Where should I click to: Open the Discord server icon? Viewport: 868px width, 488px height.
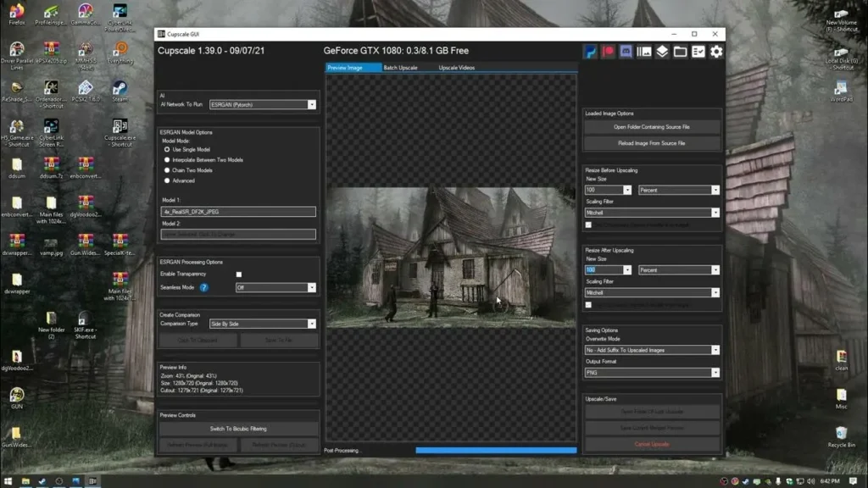(626, 52)
